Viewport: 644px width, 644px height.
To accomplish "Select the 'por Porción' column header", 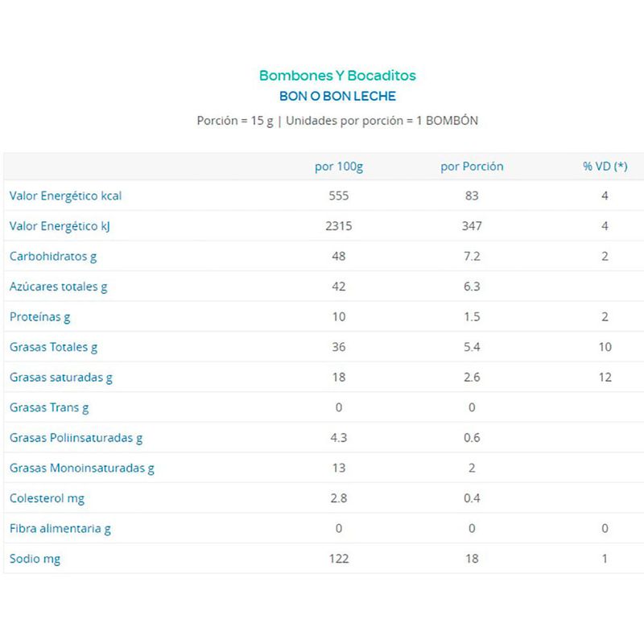I will pos(472,167).
